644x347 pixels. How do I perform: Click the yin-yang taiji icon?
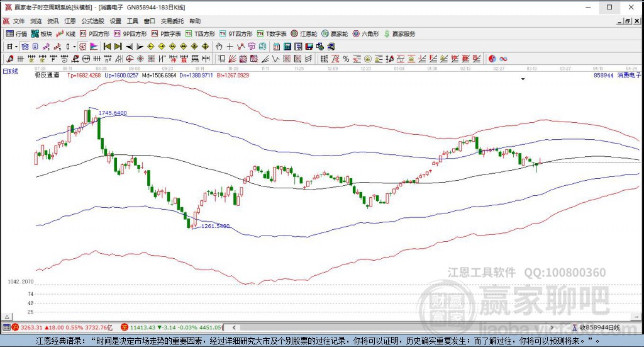(x=492, y=59)
